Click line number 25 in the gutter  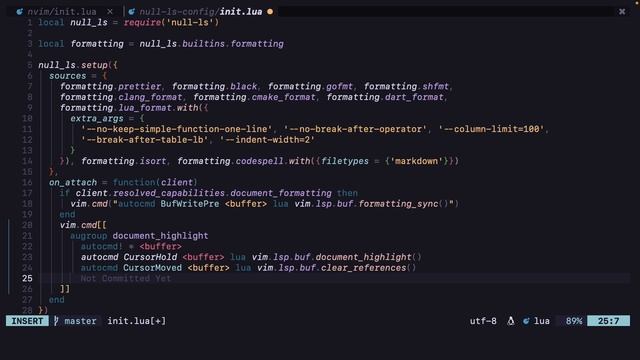pyautogui.click(x=27, y=278)
